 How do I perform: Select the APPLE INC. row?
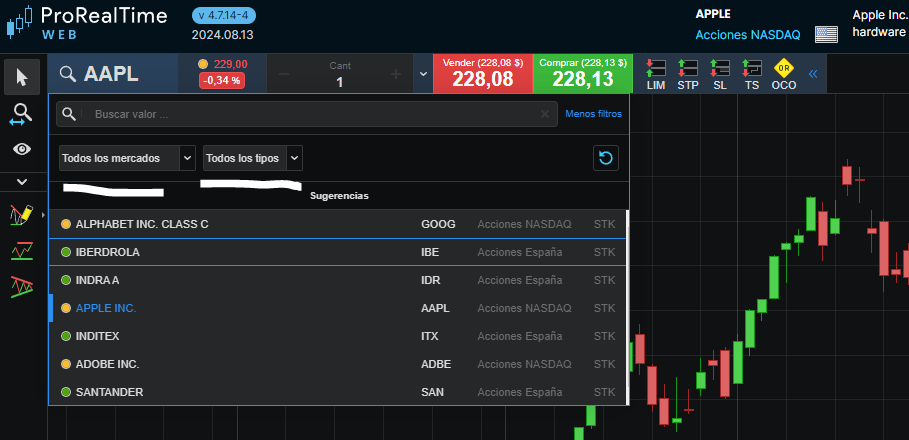[x=337, y=308]
